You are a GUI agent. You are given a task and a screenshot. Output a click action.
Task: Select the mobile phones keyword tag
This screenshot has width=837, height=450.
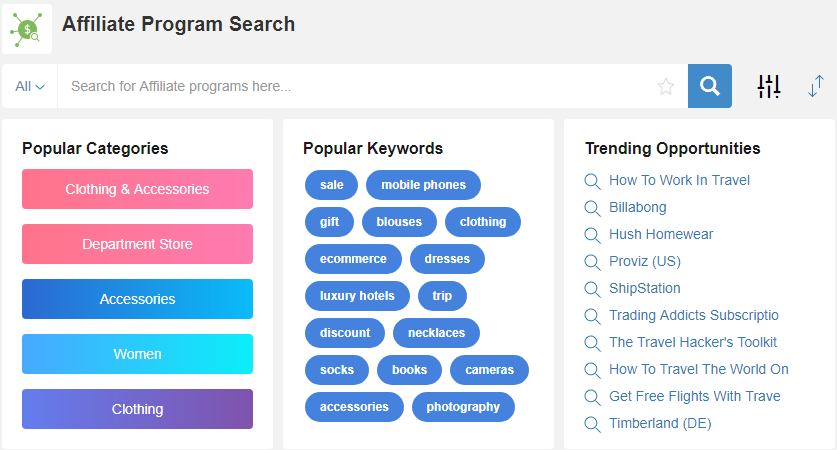423,185
